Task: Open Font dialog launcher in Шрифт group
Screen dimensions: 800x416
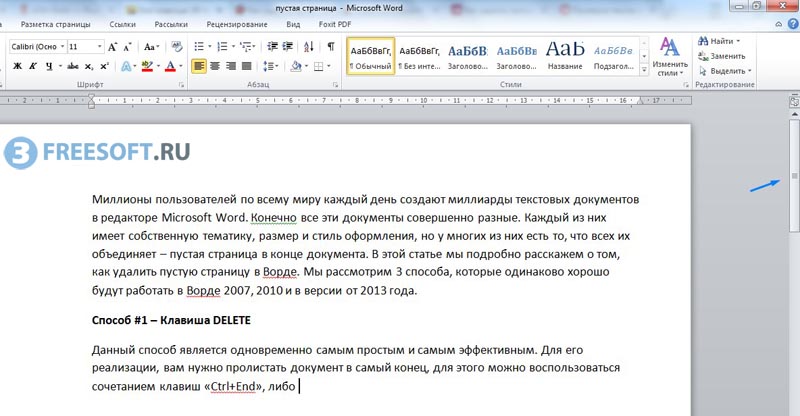Action: 182,85
